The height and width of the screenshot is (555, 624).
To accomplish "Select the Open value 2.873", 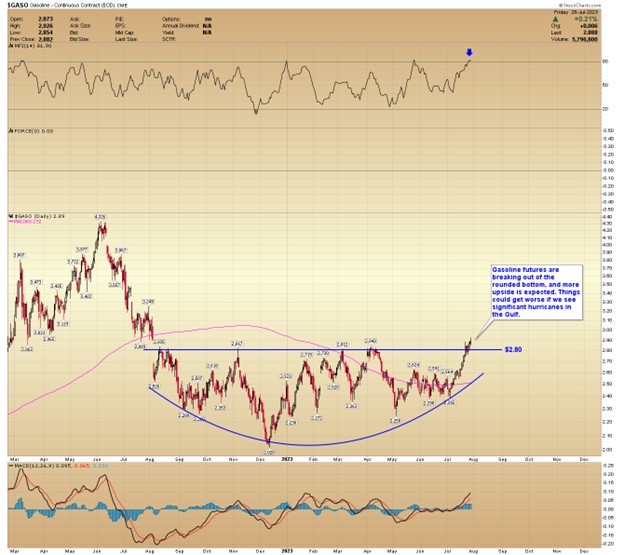I will pos(46,19).
